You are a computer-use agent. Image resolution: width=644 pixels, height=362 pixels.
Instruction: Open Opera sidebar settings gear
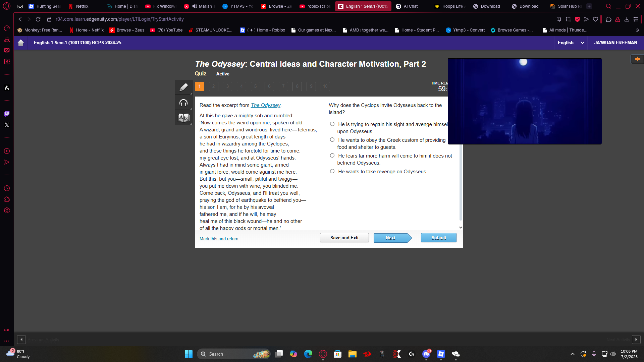pos(7,210)
